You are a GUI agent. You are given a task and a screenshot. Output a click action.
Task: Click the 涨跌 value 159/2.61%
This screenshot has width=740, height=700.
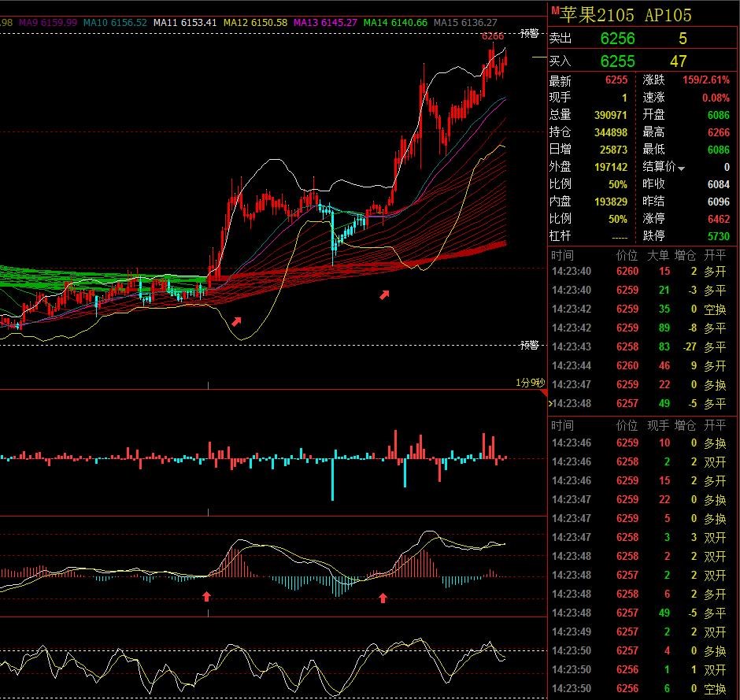(x=705, y=80)
